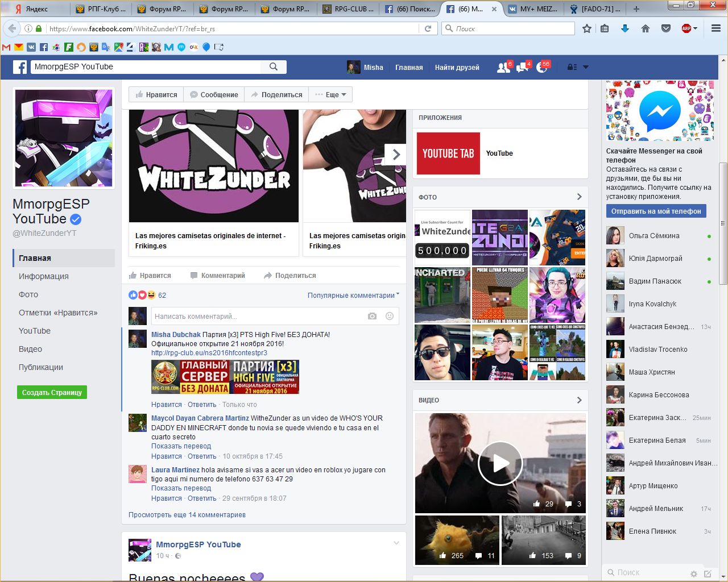Screen dimensions: 728x582
Task: Click Поделиться button on page header
Action: [x=276, y=94]
